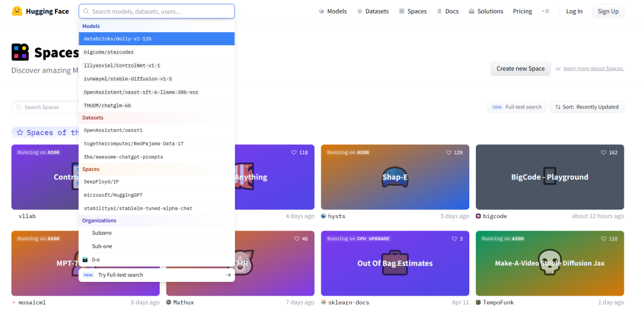Click the Solutions icon in navbar
The height and width of the screenshot is (320, 644).
point(472,11)
